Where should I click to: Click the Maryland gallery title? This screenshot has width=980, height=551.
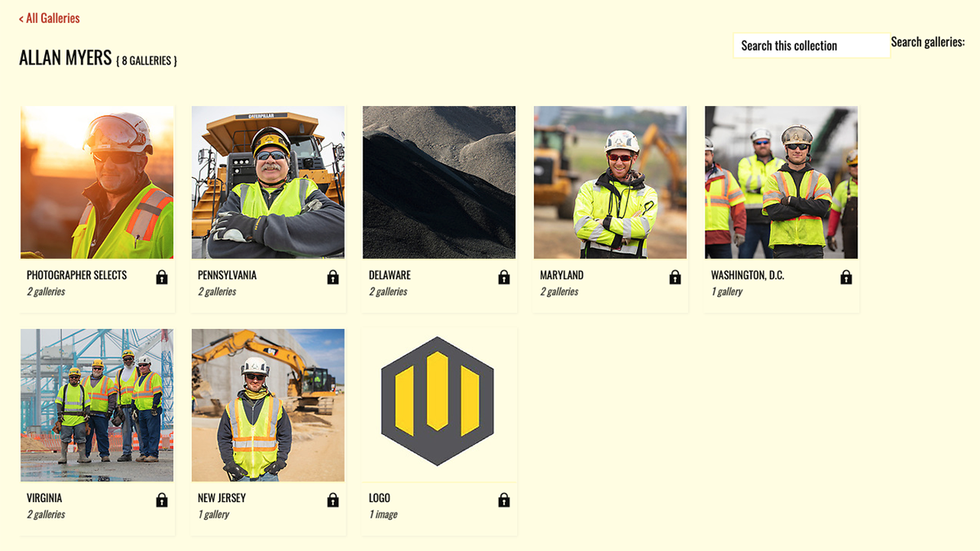tap(562, 275)
